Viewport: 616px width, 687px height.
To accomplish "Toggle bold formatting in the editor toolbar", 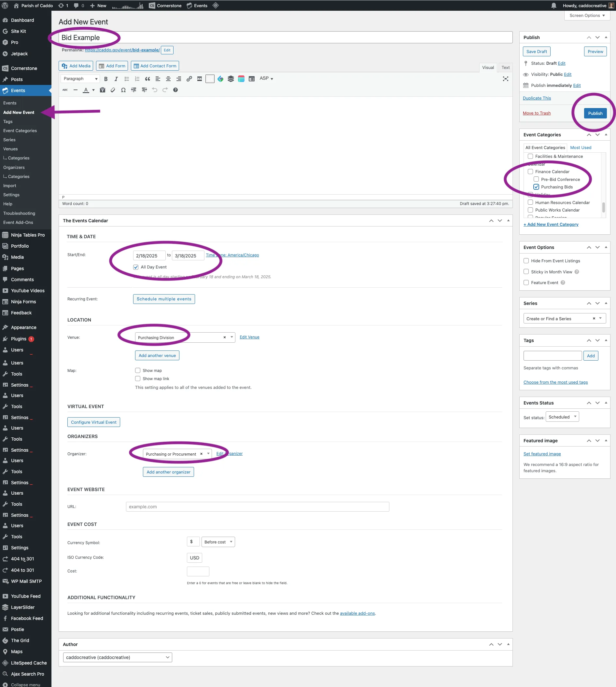I will (105, 79).
